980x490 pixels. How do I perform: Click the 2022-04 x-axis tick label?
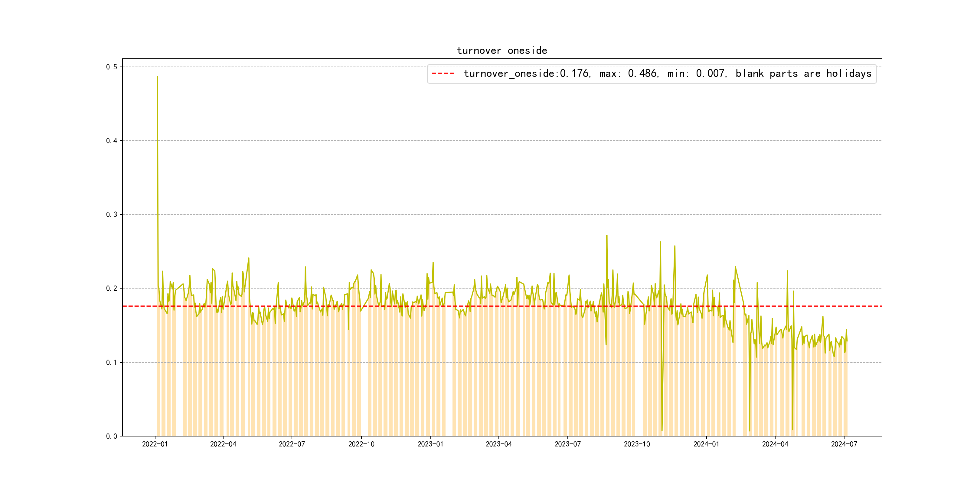pyautogui.click(x=223, y=444)
